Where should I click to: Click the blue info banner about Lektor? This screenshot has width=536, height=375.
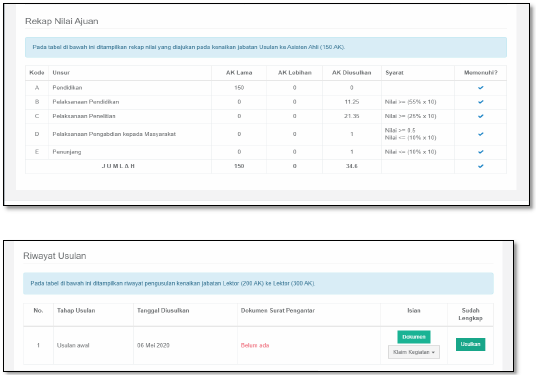point(258,283)
